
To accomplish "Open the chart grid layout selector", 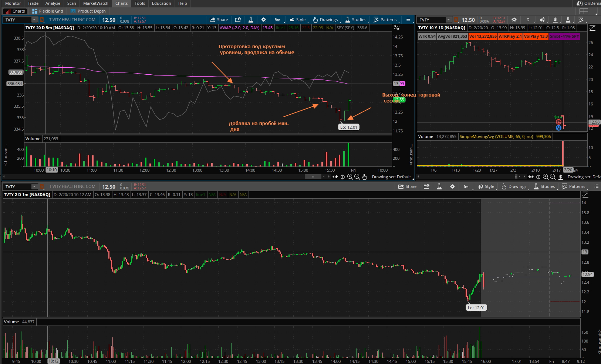I will click(x=584, y=11).
